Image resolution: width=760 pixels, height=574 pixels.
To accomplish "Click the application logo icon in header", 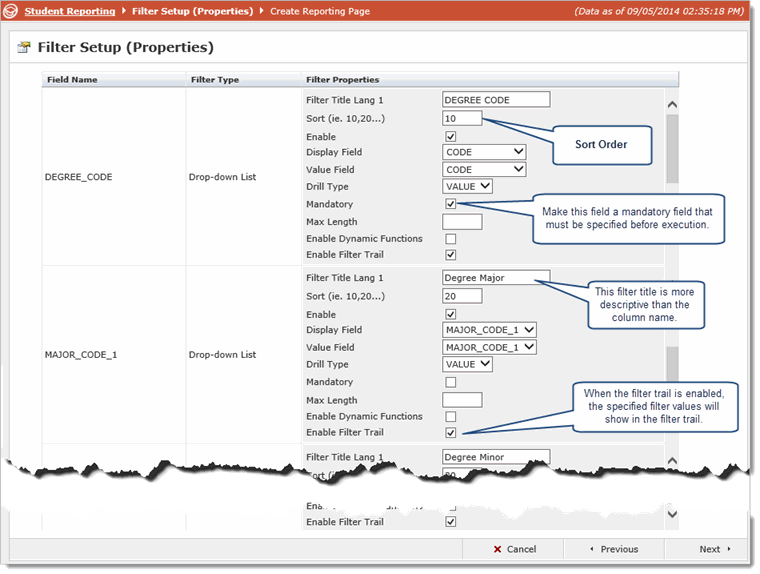I will coord(10,11).
